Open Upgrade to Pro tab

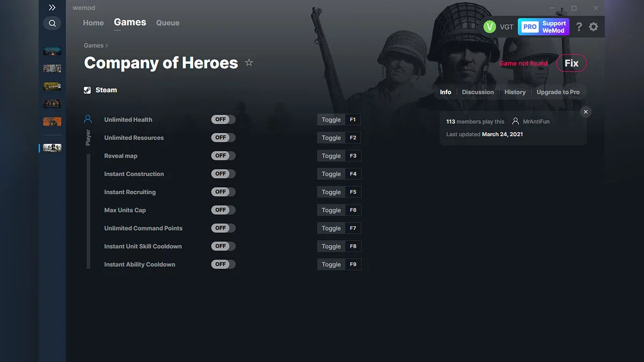click(x=558, y=92)
